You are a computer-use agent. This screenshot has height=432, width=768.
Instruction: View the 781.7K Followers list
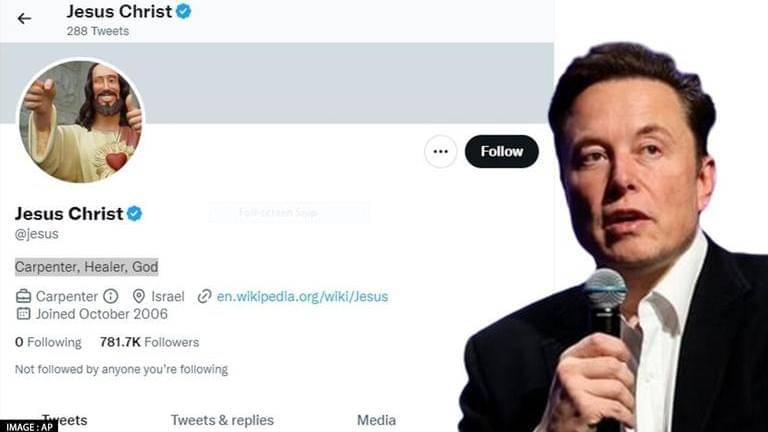pos(149,342)
